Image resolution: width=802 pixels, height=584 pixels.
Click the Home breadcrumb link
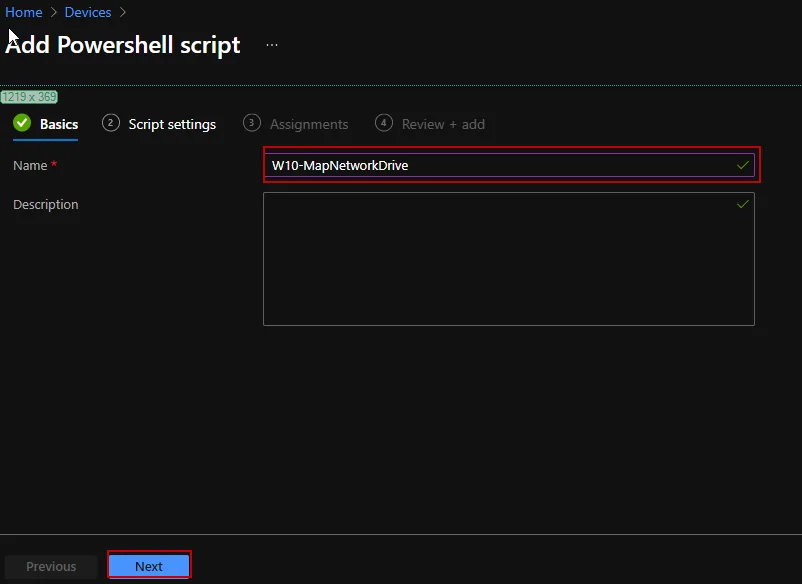click(x=24, y=12)
